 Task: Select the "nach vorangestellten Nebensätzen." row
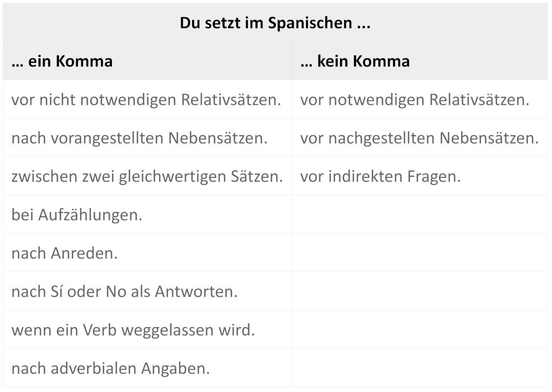tap(140, 138)
